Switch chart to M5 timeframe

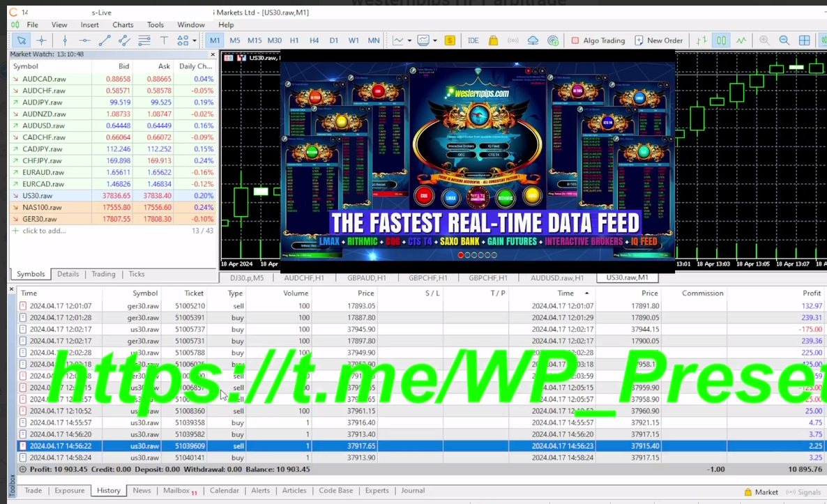[x=235, y=40]
